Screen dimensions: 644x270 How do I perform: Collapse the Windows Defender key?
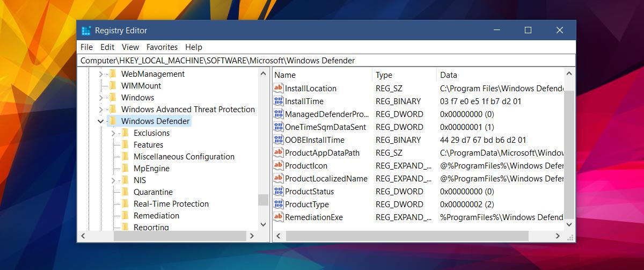tap(100, 121)
